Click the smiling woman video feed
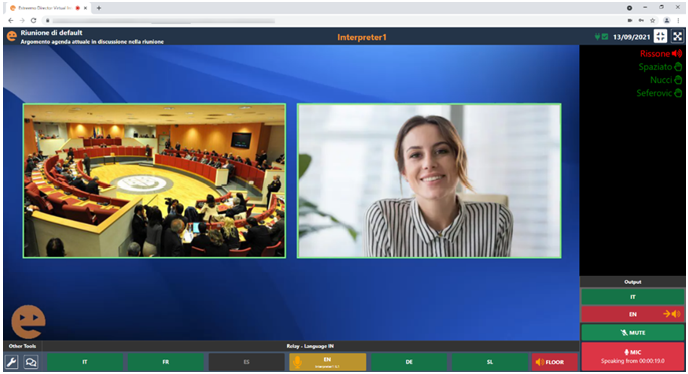The height and width of the screenshot is (374, 688). 429,180
